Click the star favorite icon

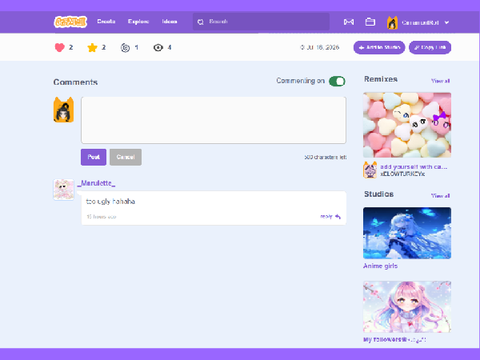coord(92,48)
